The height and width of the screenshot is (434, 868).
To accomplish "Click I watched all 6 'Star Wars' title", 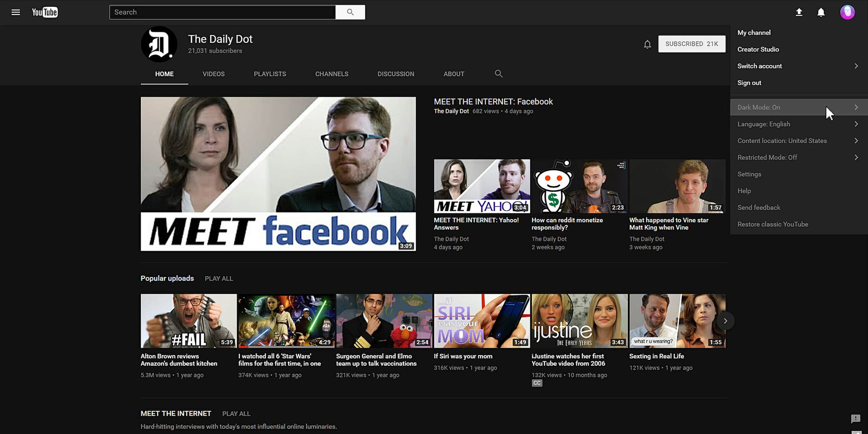I will 280,360.
